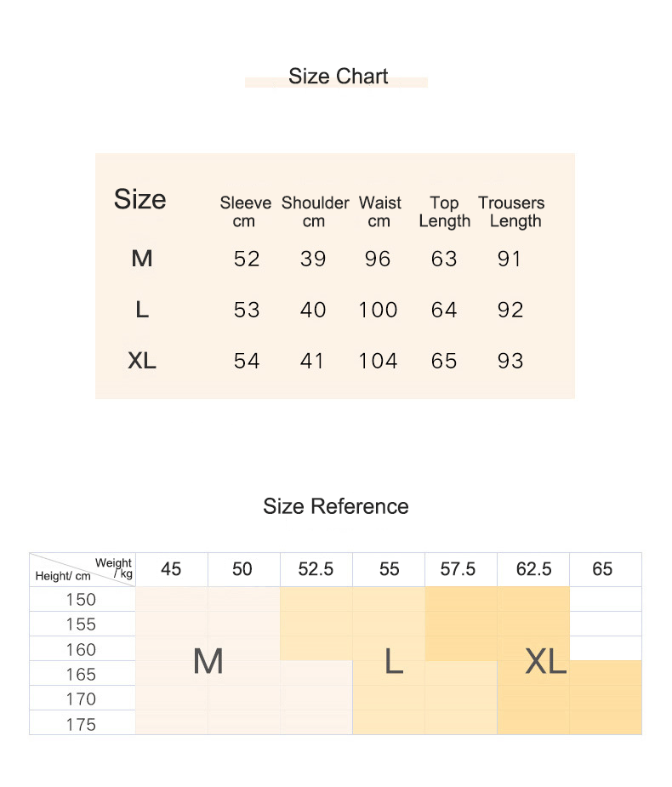Select the XL size row label
672x787 pixels.
coord(142,361)
